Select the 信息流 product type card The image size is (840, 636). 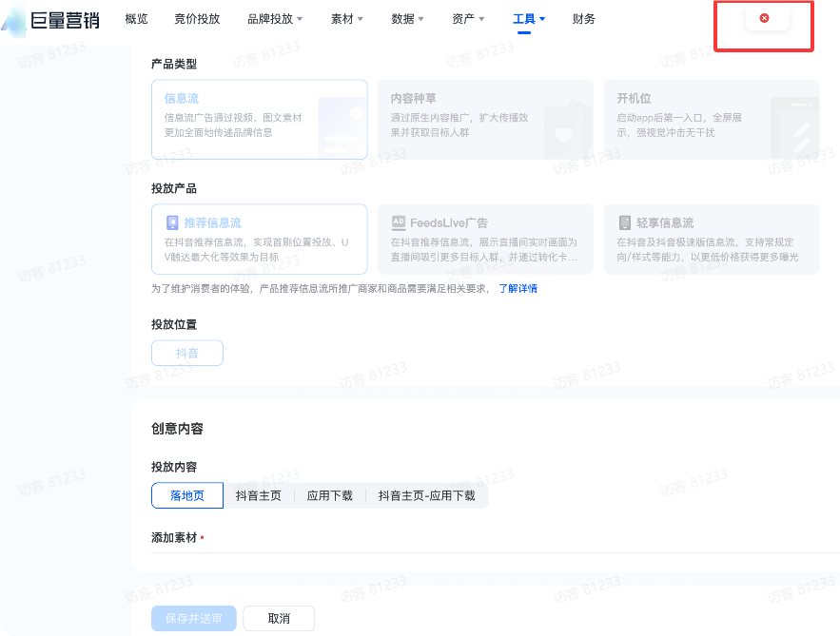click(260, 120)
